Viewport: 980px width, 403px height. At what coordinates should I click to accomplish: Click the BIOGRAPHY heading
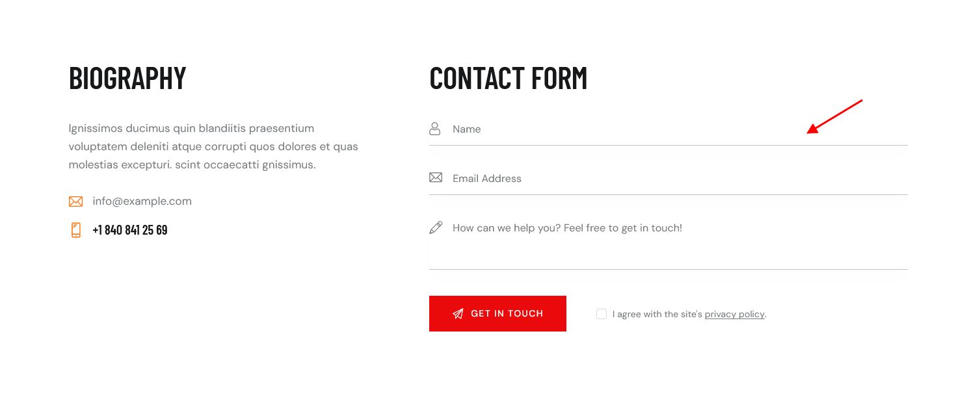127,78
